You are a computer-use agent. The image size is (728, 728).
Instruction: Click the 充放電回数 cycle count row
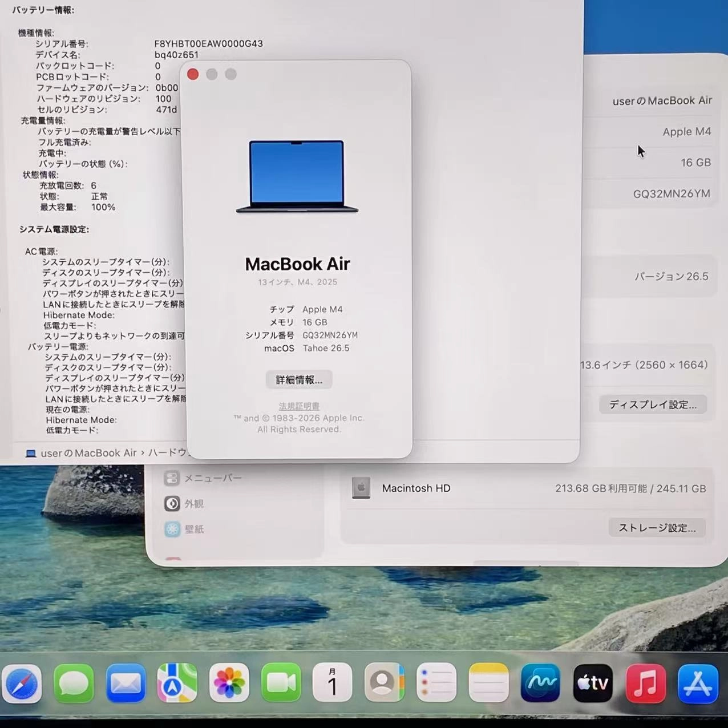[x=68, y=185]
